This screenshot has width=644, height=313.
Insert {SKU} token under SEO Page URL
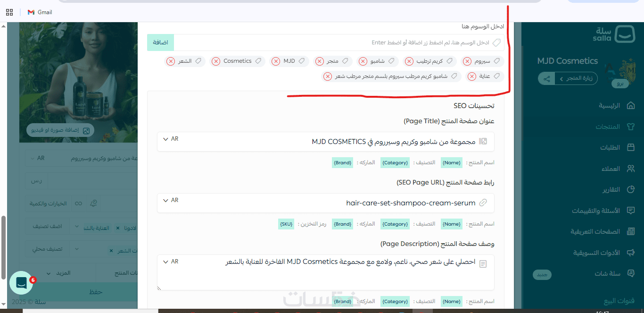point(286,224)
